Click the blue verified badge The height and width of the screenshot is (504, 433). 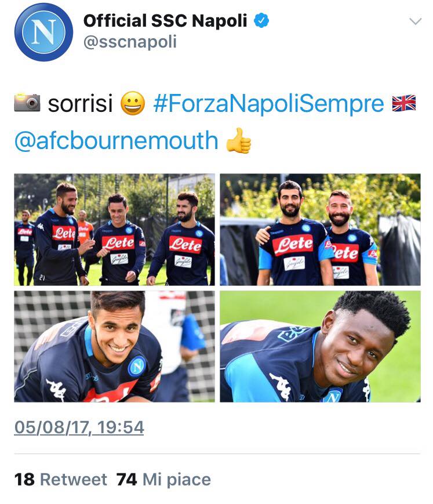pyautogui.click(x=261, y=20)
